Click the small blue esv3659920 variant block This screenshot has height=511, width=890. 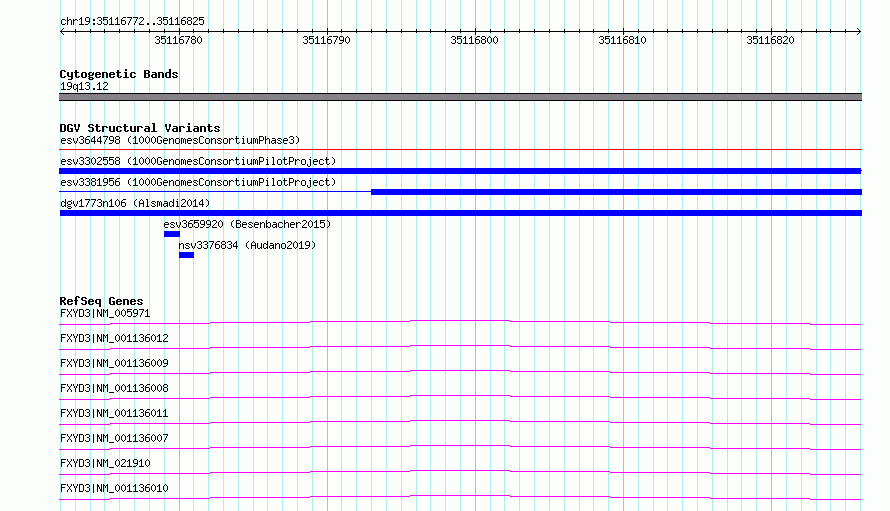[x=172, y=234]
